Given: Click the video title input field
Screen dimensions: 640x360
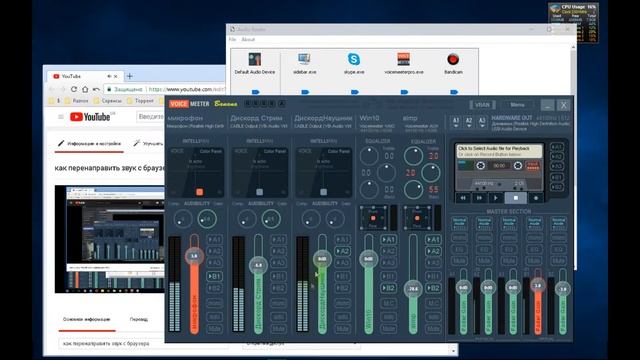Looking at the screenshot, I should pos(143,344).
